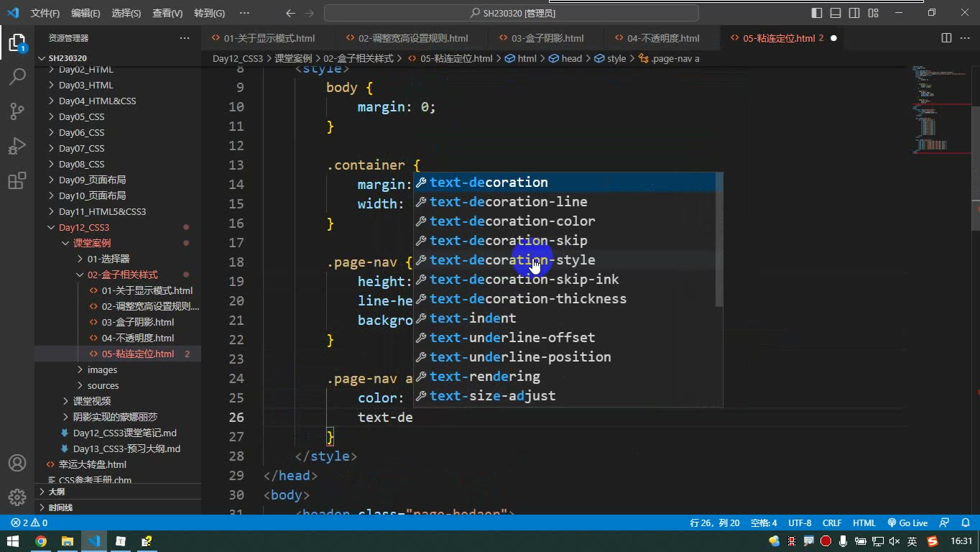The image size is (980, 552).
Task: Open the 查看(V) menu
Action: [x=167, y=13]
